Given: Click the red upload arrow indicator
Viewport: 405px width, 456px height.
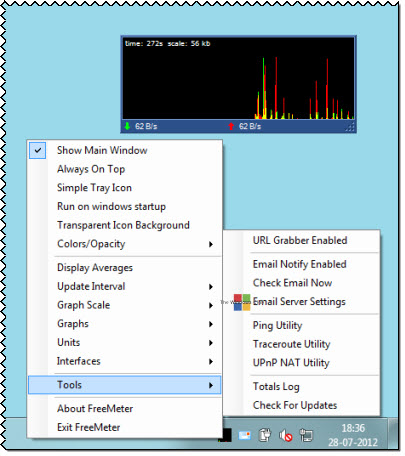Looking at the screenshot, I should point(231,126).
